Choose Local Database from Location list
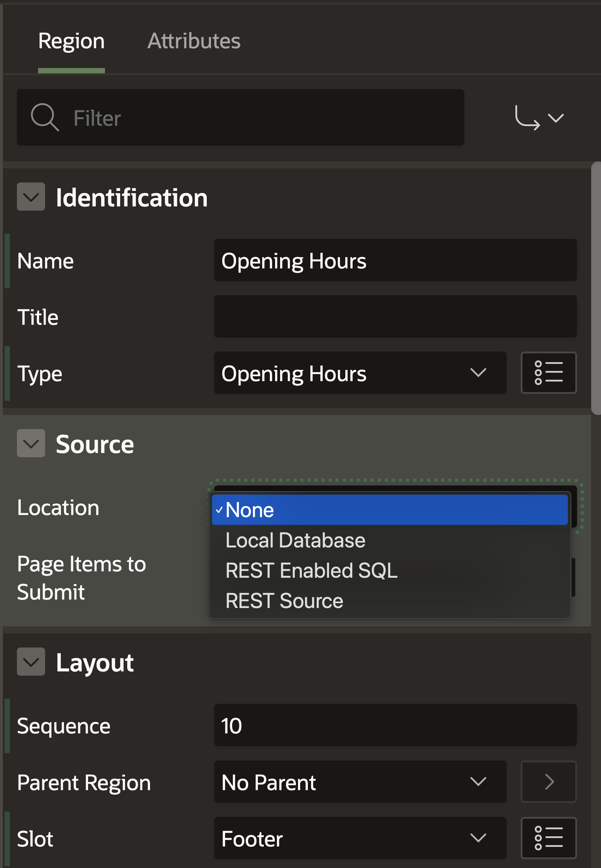The width and height of the screenshot is (601, 868). pyautogui.click(x=295, y=540)
